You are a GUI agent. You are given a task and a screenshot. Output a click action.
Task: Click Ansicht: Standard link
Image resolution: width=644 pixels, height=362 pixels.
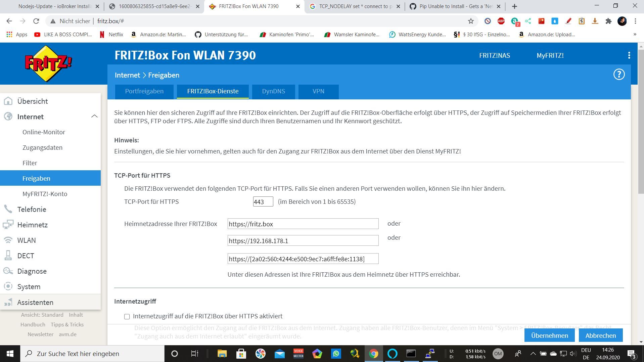click(42, 315)
